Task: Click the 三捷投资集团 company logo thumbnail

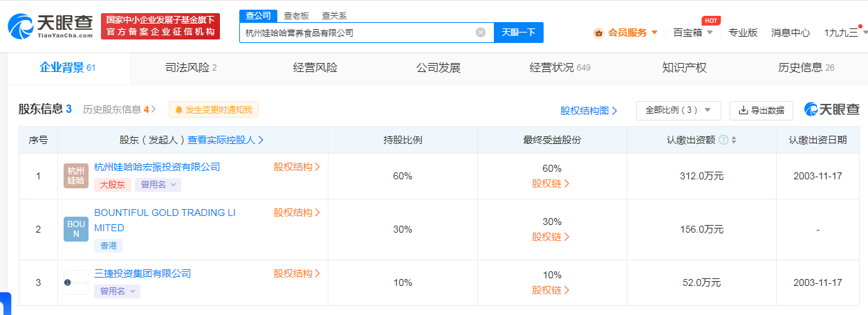Action: (76, 282)
